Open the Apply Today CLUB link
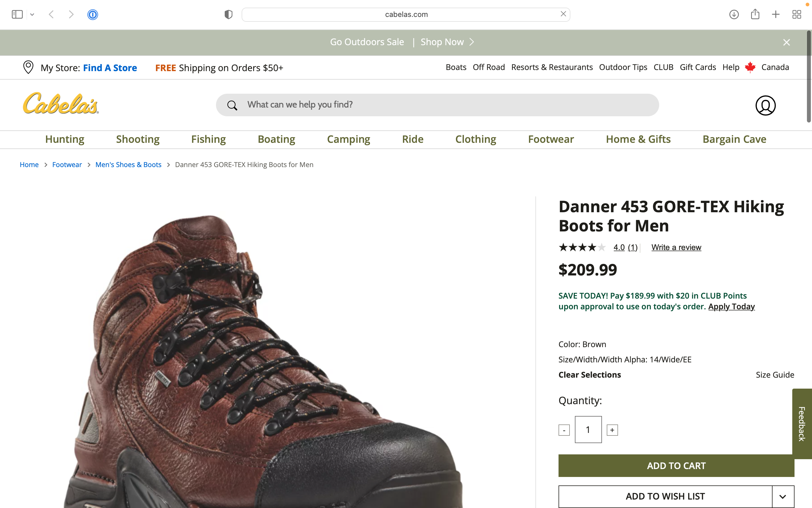Image resolution: width=812 pixels, height=508 pixels. point(731,306)
